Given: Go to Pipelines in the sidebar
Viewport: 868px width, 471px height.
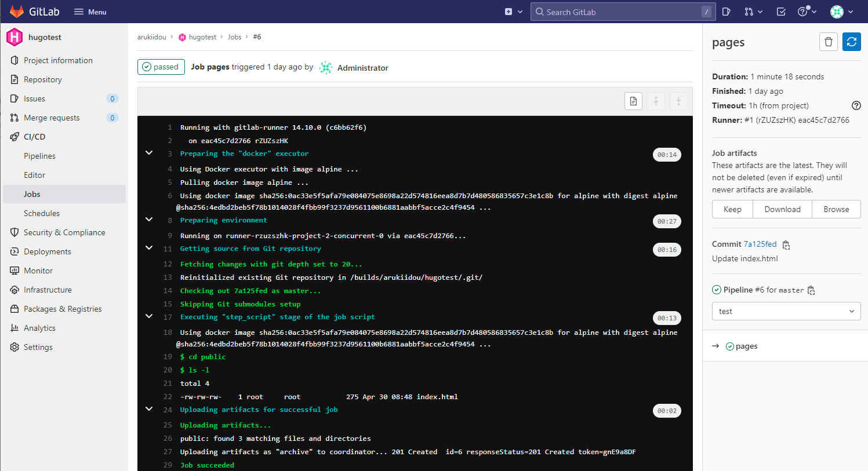Looking at the screenshot, I should 39,155.
